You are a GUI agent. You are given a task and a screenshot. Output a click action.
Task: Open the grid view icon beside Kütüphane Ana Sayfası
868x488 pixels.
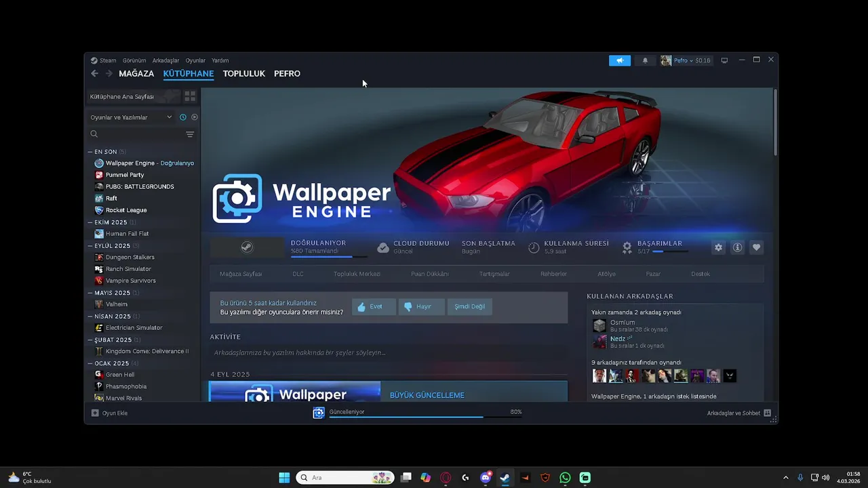(190, 96)
